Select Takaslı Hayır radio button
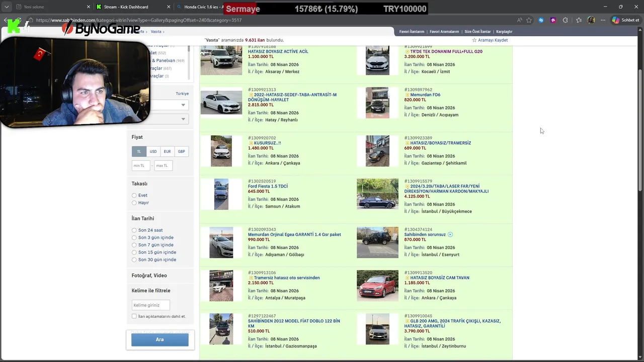 134,203
